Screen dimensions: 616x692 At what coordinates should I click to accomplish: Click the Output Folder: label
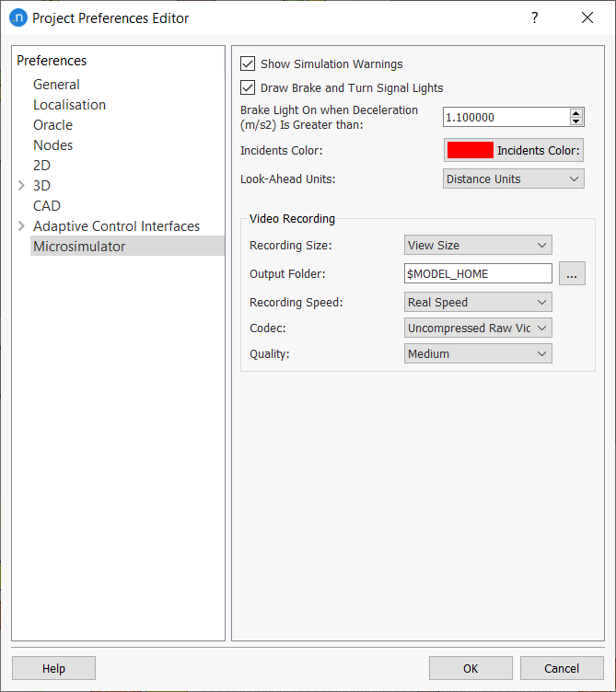click(287, 274)
